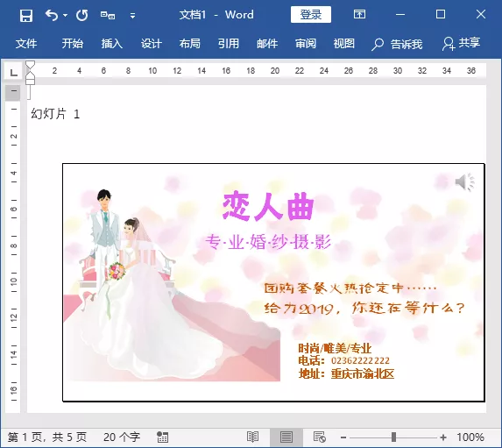Click the zoom out minus button
The image size is (502, 448).
pyautogui.click(x=343, y=437)
